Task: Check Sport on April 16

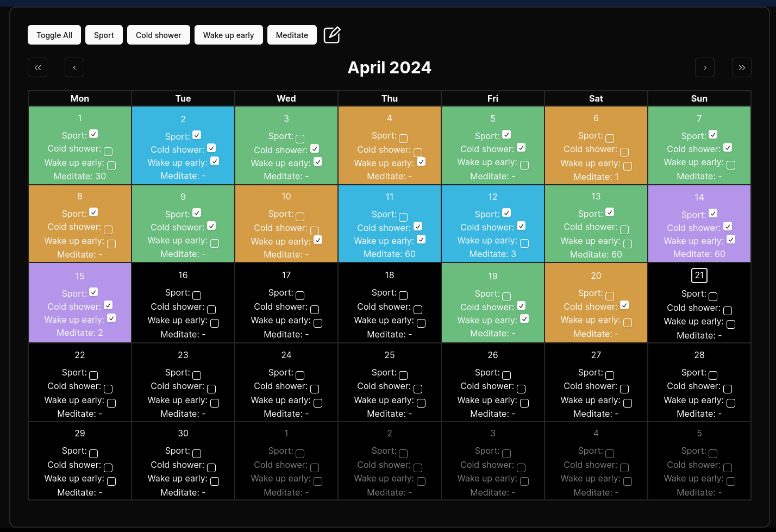Action: [197, 296]
